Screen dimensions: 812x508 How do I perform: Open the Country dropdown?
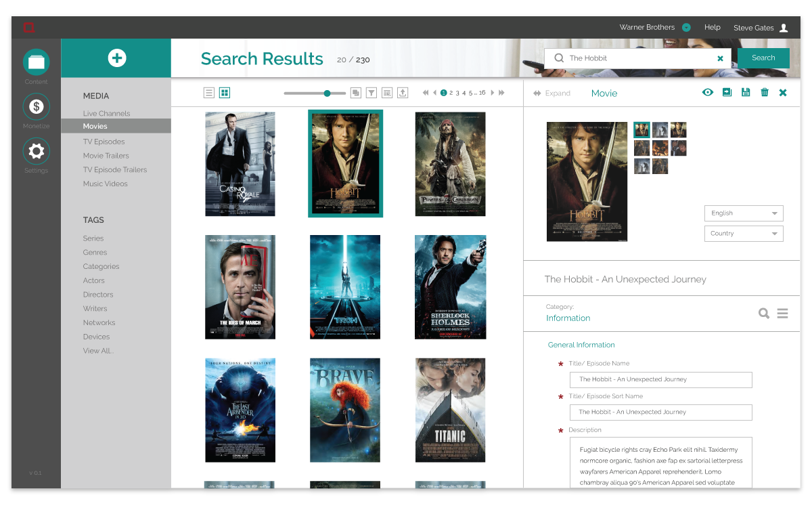[x=744, y=234]
